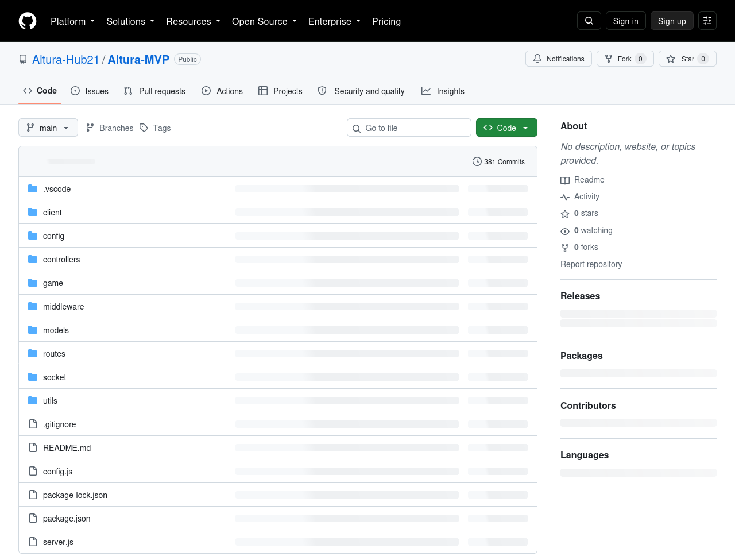The image size is (735, 560).
Task: Open the models folder name
Action: pos(56,330)
